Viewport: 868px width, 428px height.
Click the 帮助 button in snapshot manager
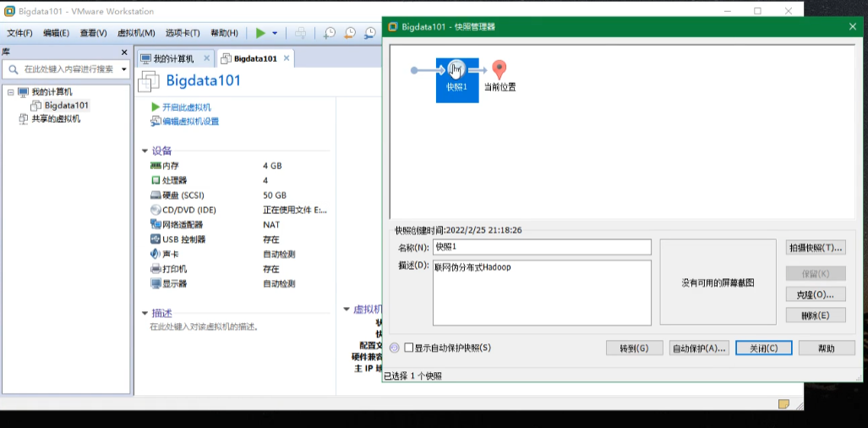(x=827, y=348)
